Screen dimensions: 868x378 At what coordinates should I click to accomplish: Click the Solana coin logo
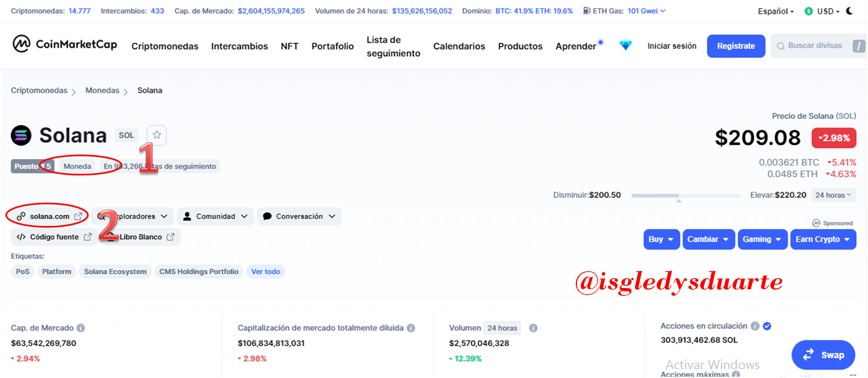click(21, 135)
